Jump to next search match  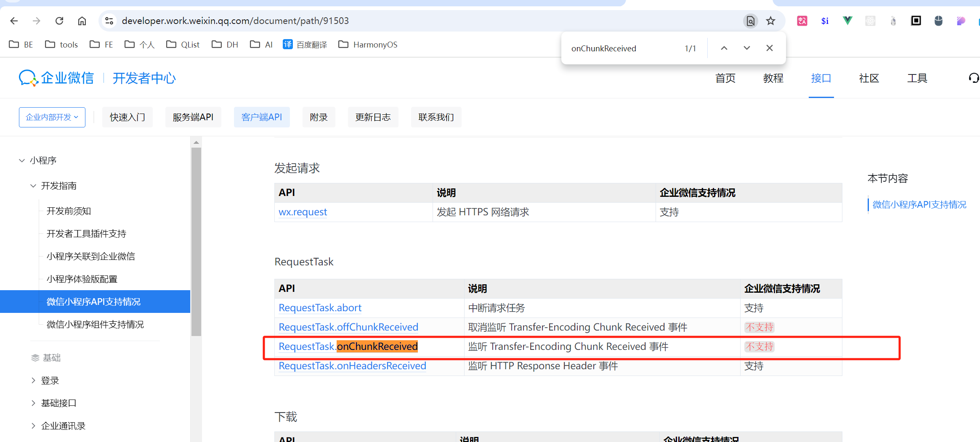[x=746, y=48]
